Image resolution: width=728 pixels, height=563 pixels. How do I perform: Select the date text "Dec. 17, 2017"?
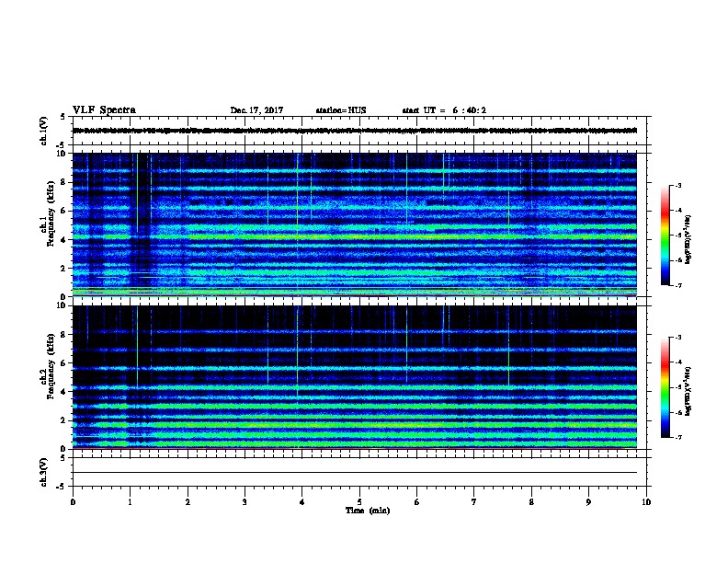(x=256, y=110)
